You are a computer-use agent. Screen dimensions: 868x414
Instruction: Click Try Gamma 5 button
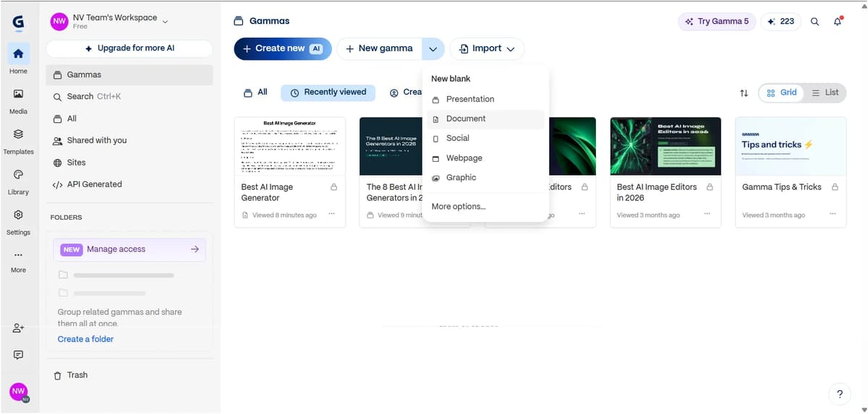pos(717,22)
